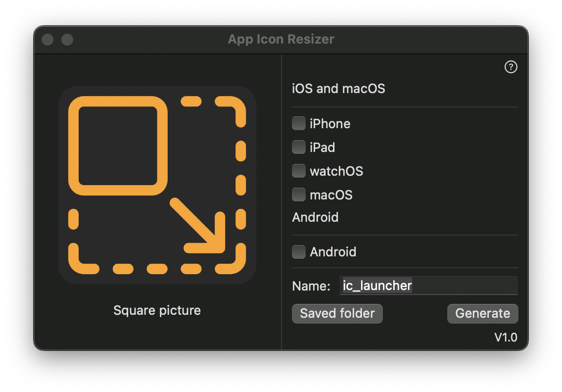Enable the Android checkbox
Screen dimensions: 562x392
coord(299,252)
